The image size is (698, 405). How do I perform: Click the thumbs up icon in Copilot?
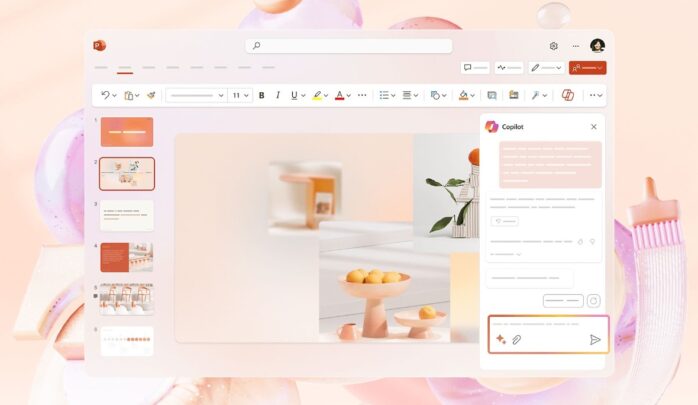(x=580, y=241)
